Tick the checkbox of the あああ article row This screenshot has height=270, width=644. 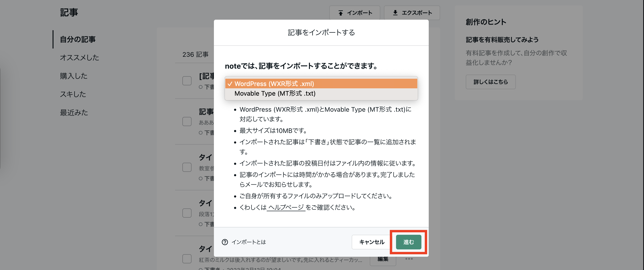[187, 121]
